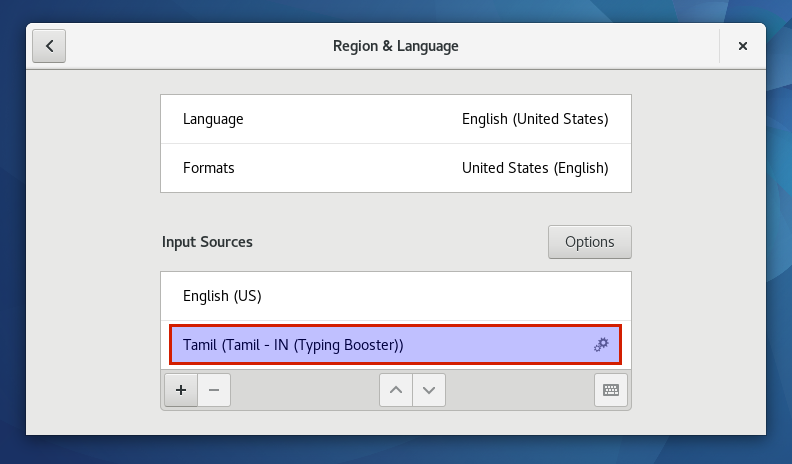Click the Formats label text

[x=209, y=168]
